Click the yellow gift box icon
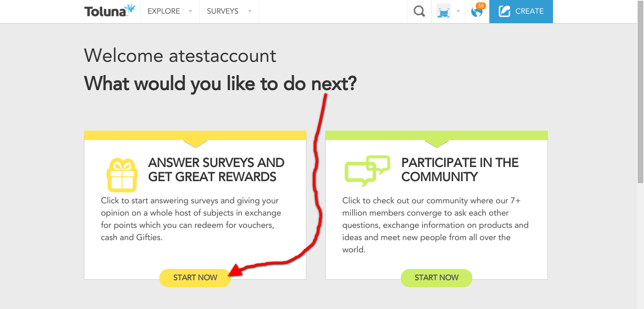644x309 pixels. 122,175
